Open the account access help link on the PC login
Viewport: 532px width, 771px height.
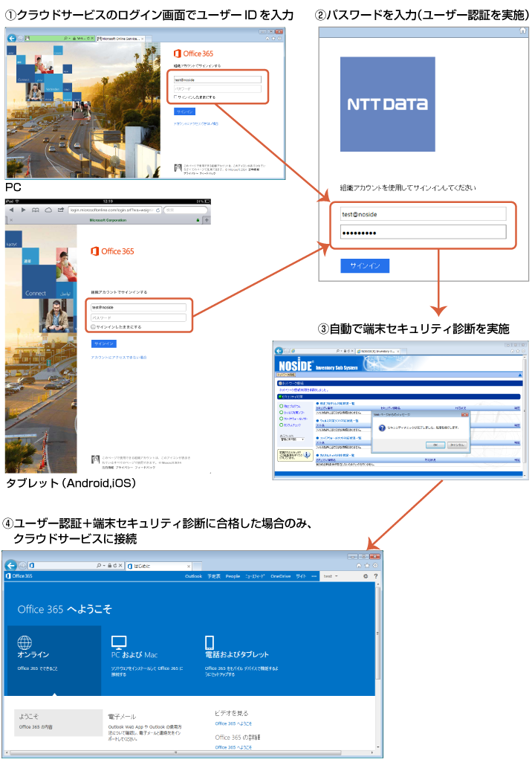195,123
